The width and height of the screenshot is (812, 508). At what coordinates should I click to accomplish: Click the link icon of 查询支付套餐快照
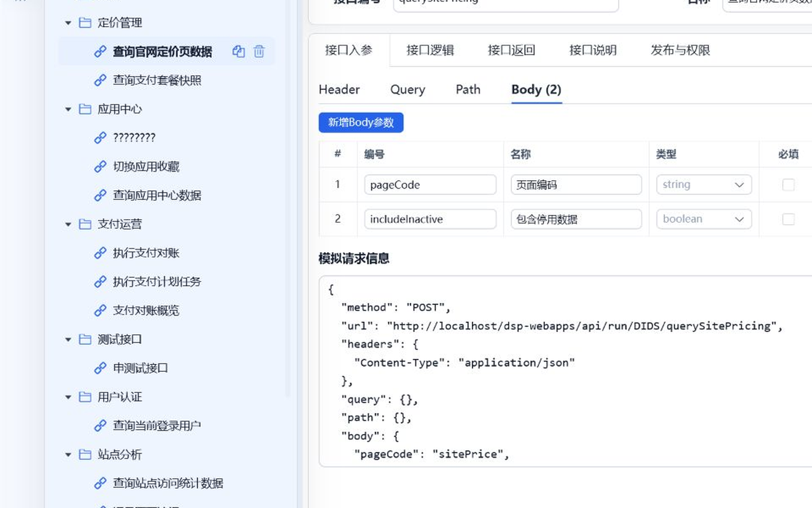coord(100,80)
